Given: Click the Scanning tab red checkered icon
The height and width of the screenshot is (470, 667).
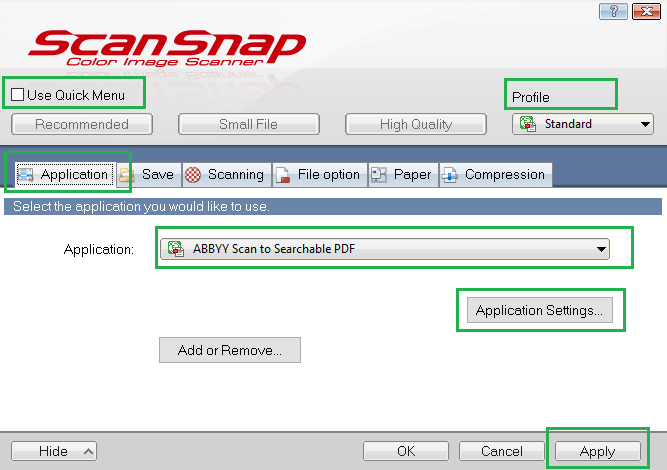Looking at the screenshot, I should click(x=193, y=175).
